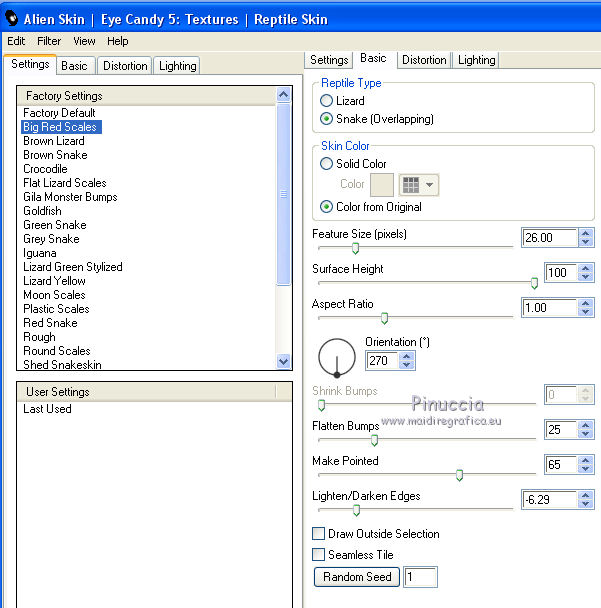Viewport: 601px width, 608px height.
Task: Enable Seamless Tile checkbox
Action: [x=318, y=554]
